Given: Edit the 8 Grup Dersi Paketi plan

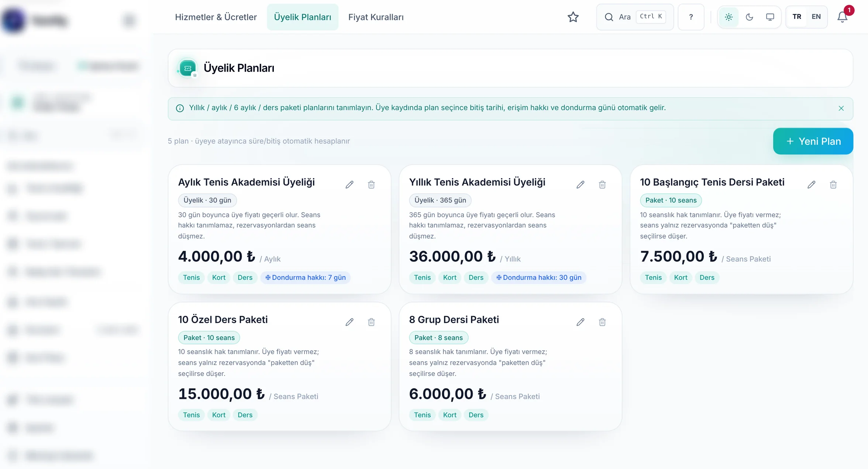Looking at the screenshot, I should pyautogui.click(x=580, y=322).
